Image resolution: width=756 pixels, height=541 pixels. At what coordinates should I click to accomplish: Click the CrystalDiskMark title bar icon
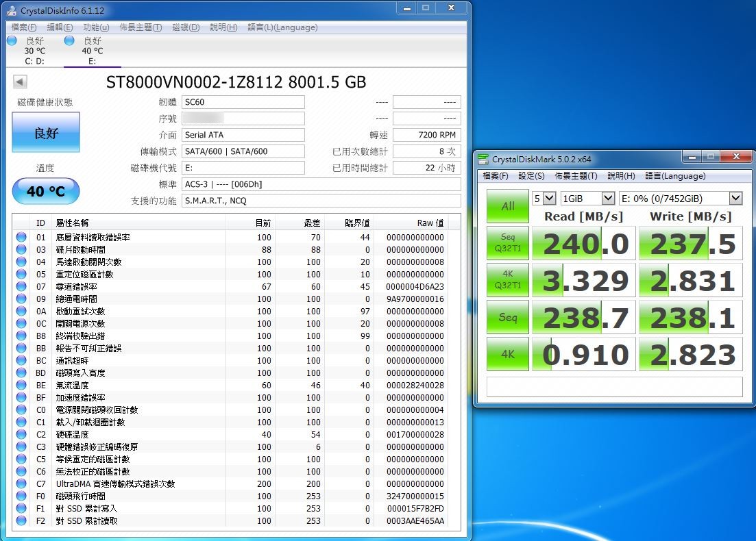[483, 158]
